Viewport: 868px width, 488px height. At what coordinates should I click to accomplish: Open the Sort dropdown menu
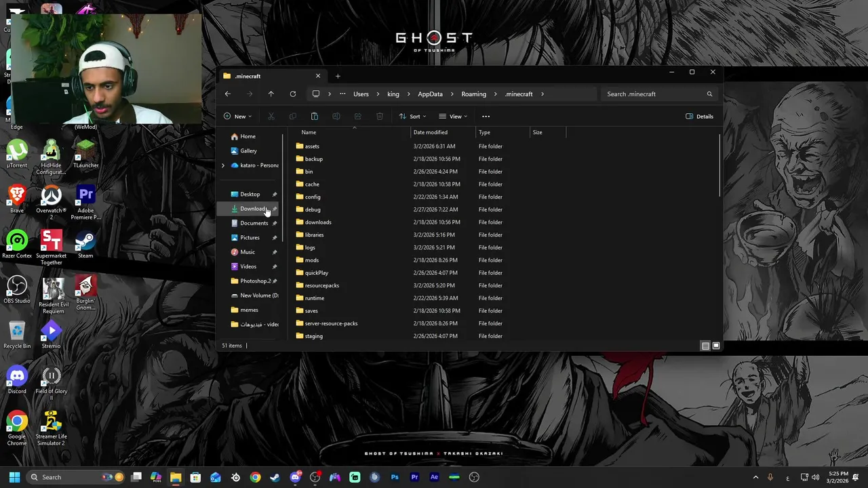pos(412,117)
